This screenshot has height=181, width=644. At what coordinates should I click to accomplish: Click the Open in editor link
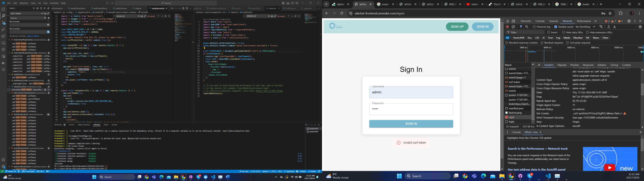pos(33,36)
